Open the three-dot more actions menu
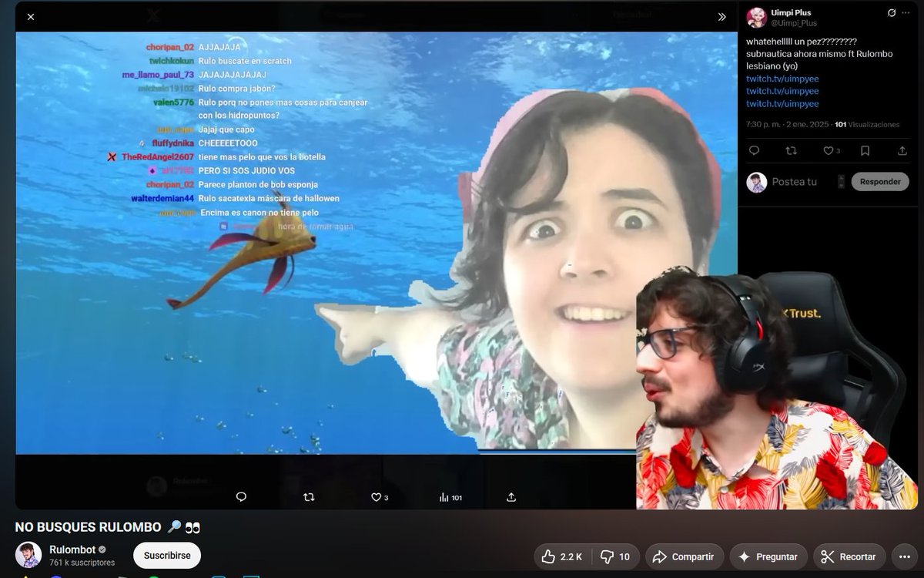The image size is (924, 578). click(x=904, y=556)
